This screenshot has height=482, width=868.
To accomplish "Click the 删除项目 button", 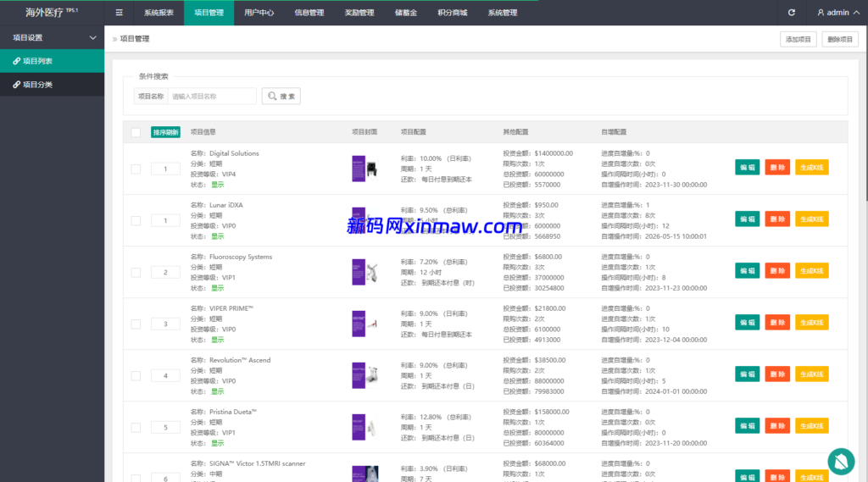I will point(840,39).
